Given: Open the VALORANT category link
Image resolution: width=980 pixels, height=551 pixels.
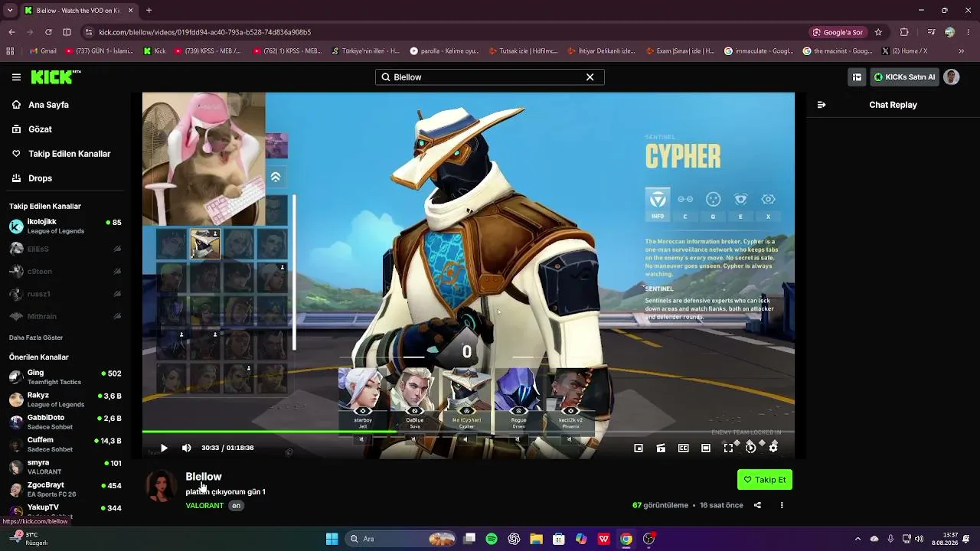Looking at the screenshot, I should [204, 506].
